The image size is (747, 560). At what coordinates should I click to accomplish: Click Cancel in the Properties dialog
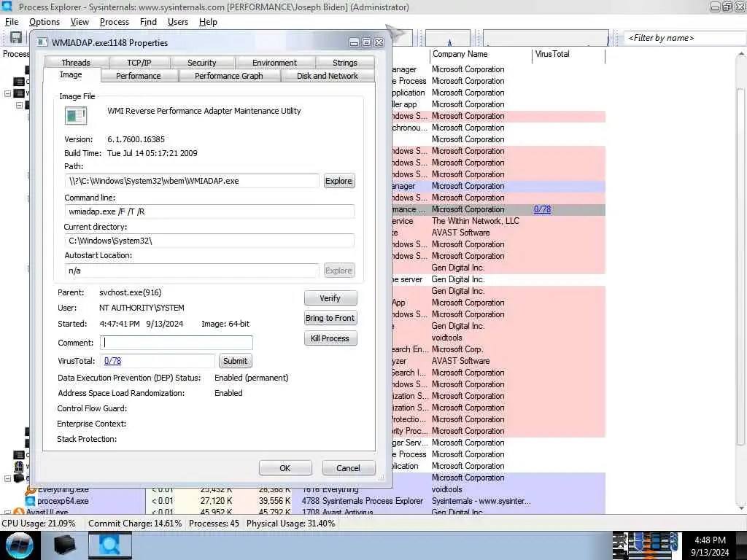tap(348, 468)
